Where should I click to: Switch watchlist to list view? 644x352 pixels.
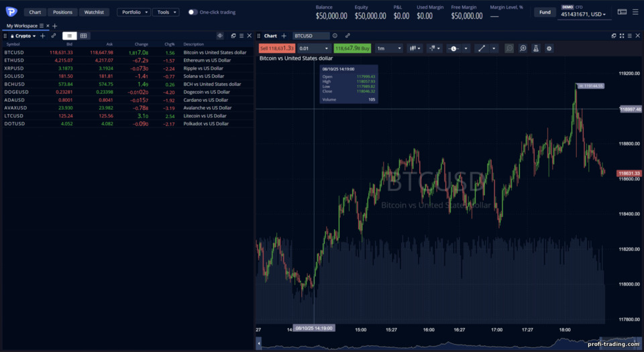(69, 36)
